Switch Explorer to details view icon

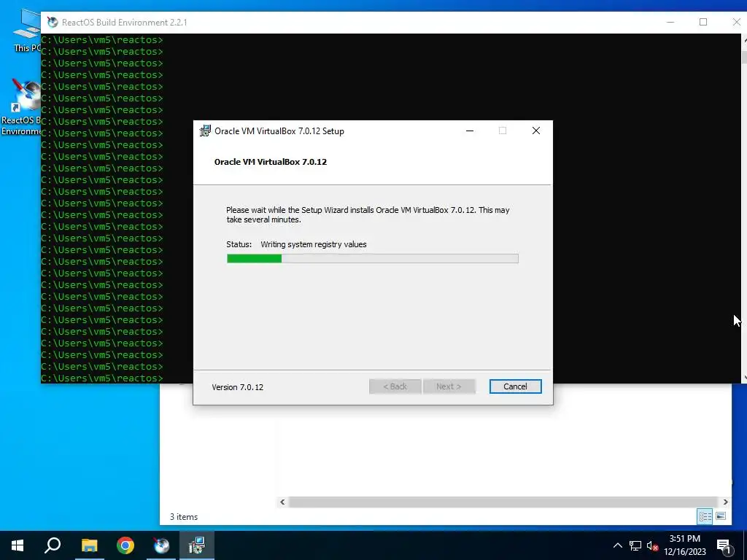[x=705, y=516]
